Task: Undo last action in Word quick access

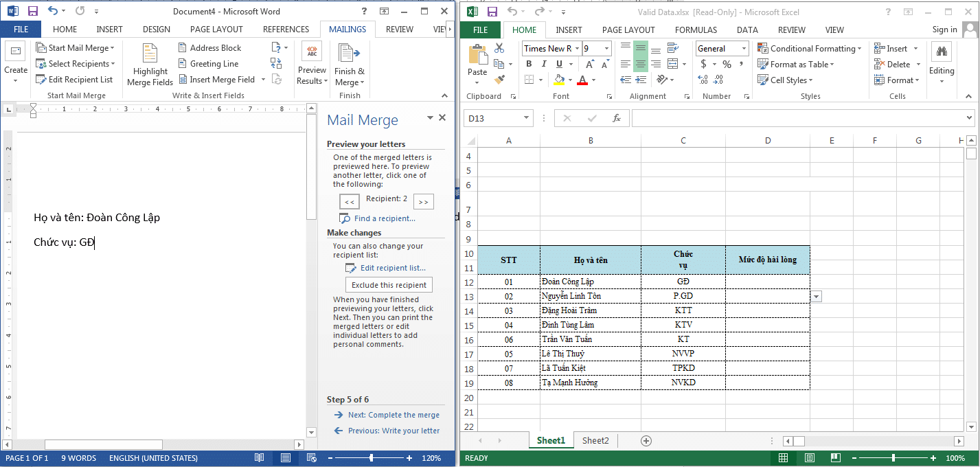Action: [53, 11]
